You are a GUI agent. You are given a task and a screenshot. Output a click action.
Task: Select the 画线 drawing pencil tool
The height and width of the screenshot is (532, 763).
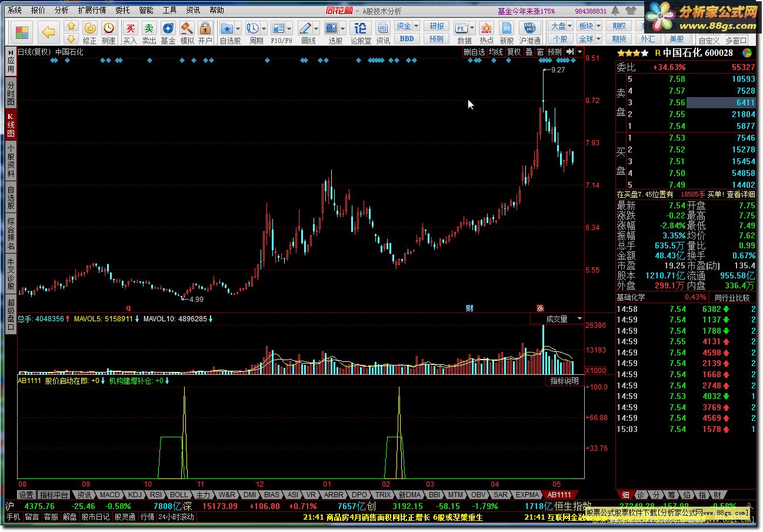coord(305,28)
